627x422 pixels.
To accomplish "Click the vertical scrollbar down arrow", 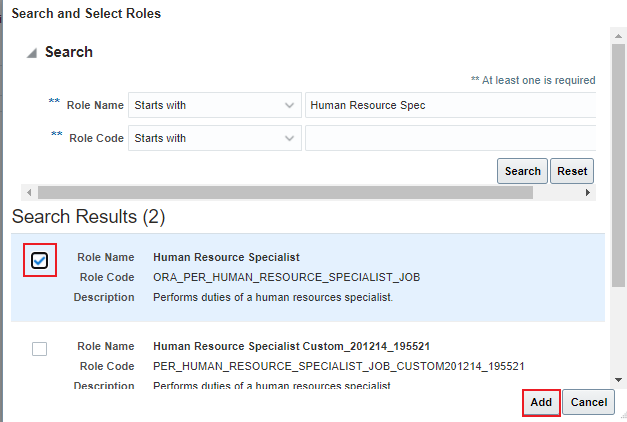I will pos(619,379).
